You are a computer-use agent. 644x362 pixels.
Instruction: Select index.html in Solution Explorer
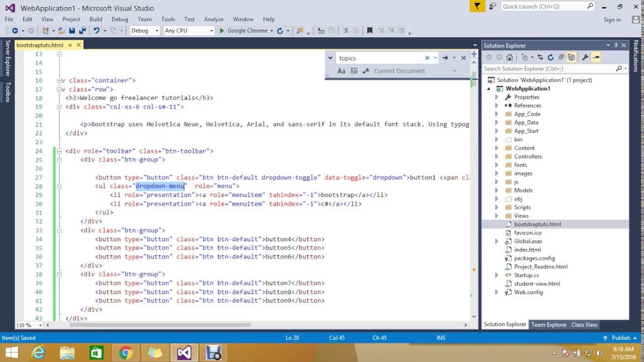tap(527, 250)
